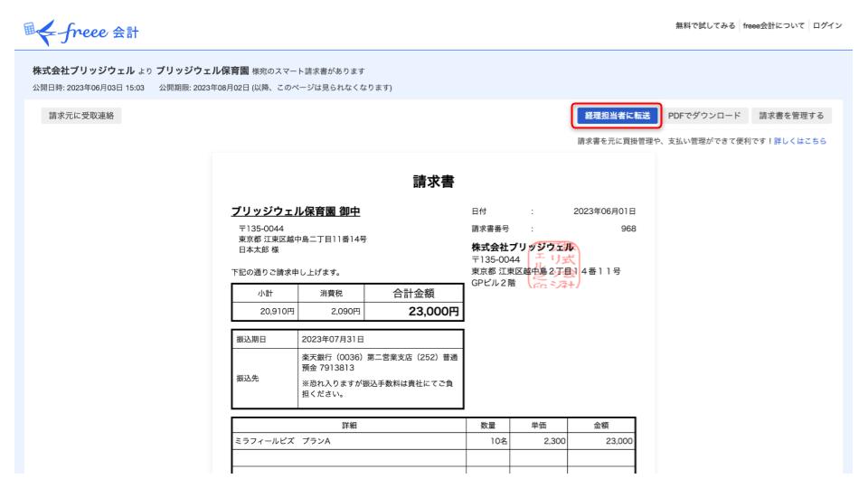Click the consumption tax value 2,090円
The height and width of the screenshot is (488, 868).
345,312
